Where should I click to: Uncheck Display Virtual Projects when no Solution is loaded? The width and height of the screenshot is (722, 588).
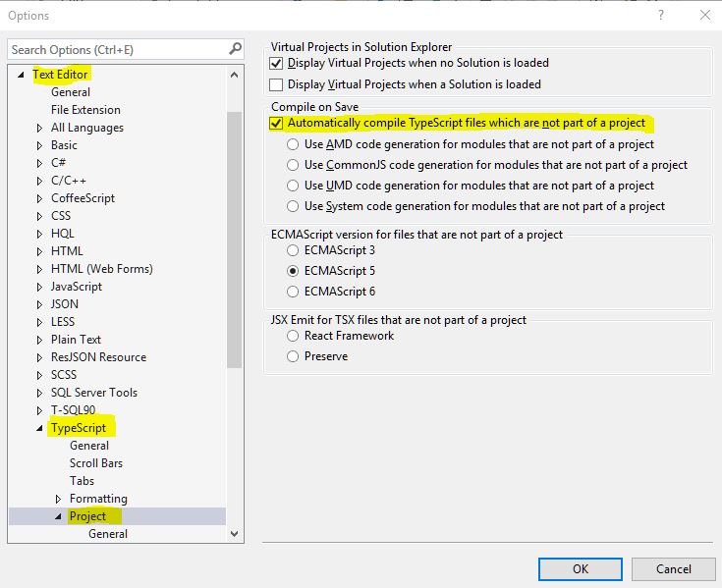tap(276, 63)
